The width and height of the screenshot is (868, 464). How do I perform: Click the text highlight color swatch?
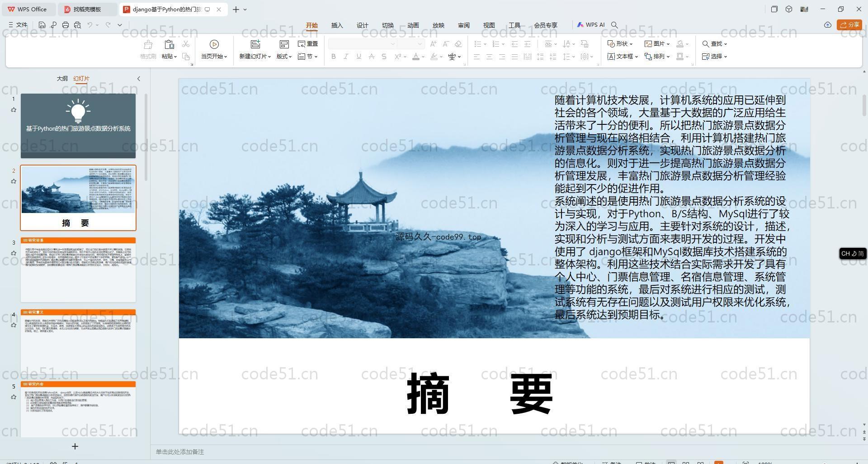434,57
